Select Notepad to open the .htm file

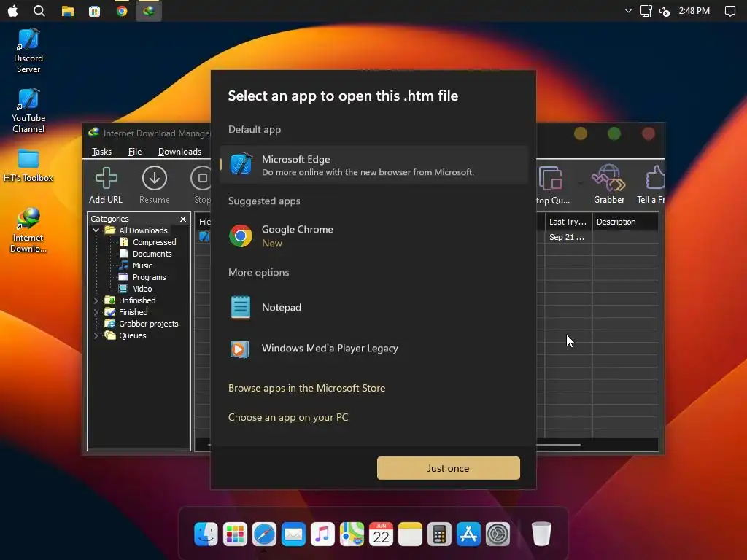[374, 307]
